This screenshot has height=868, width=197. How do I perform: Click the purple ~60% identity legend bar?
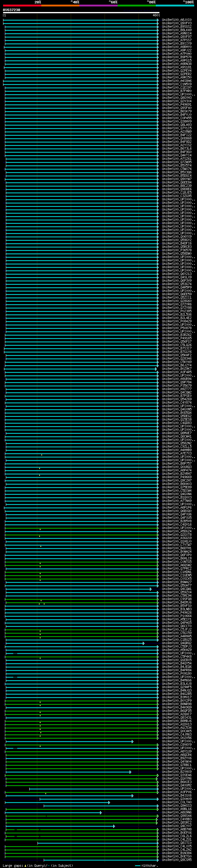[99, 6]
